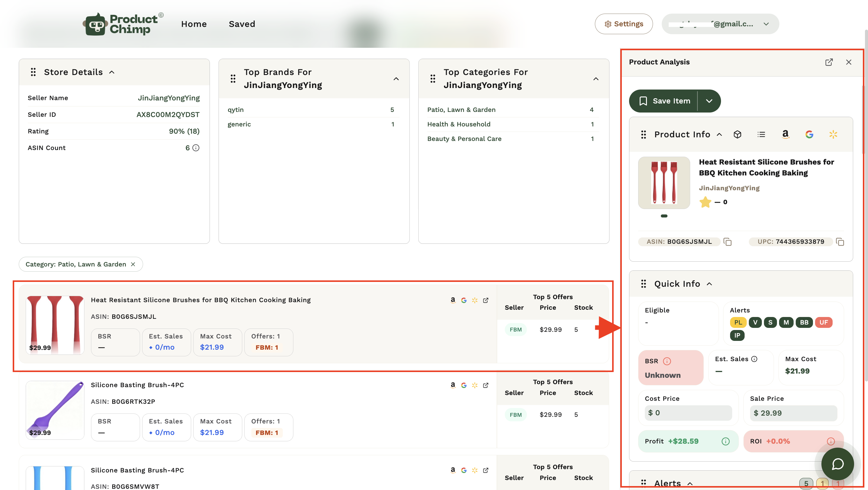The image size is (868, 490).
Task: Collapse the Top Brands panel
Action: (x=396, y=79)
